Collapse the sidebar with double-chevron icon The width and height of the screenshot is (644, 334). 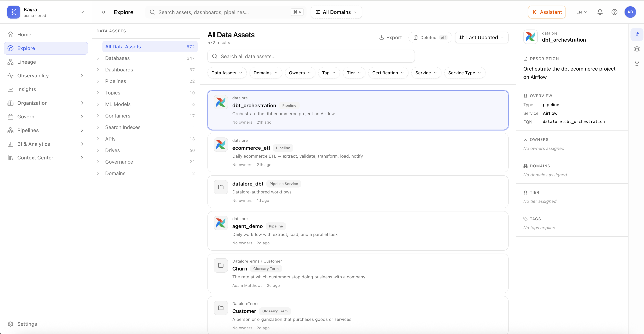104,12
